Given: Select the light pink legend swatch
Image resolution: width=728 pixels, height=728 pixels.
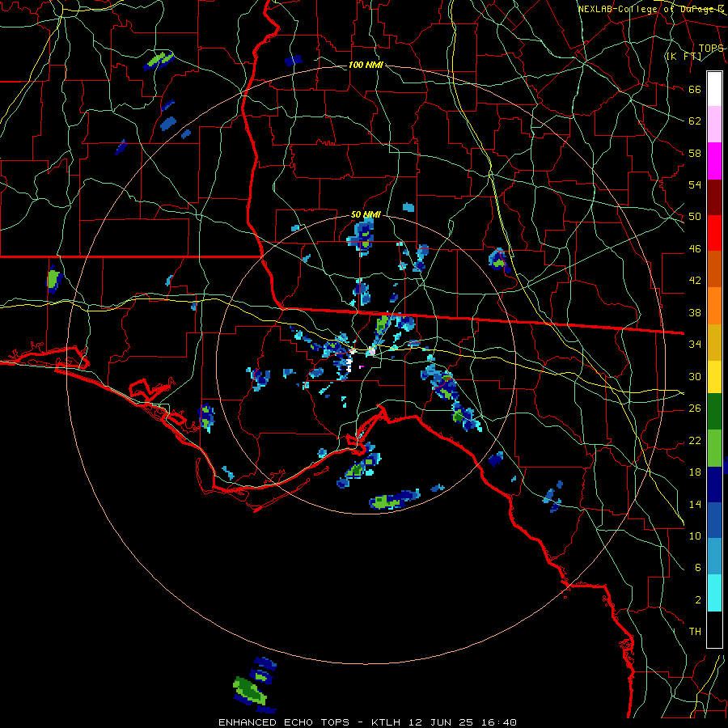Looking at the screenshot, I should [x=714, y=125].
